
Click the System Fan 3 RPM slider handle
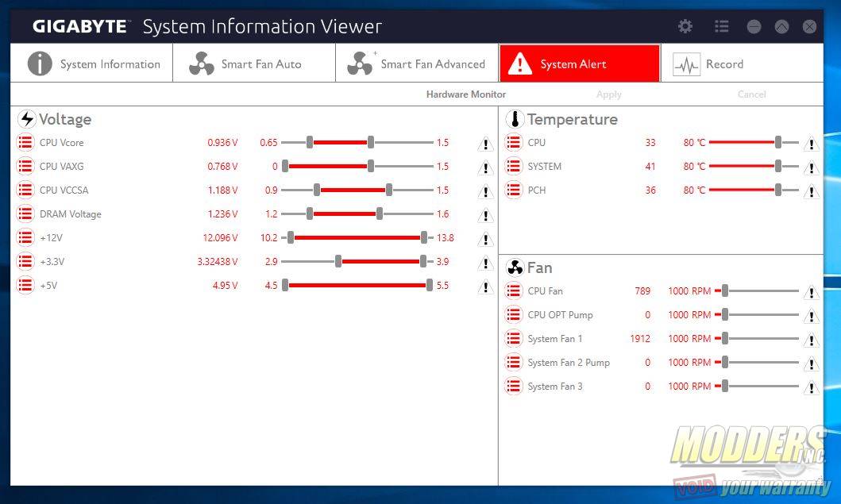click(x=725, y=386)
